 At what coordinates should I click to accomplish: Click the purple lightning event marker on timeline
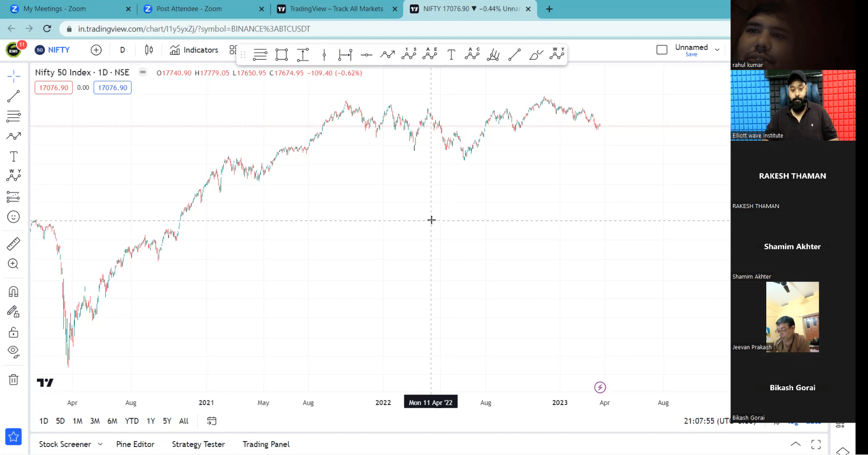600,387
